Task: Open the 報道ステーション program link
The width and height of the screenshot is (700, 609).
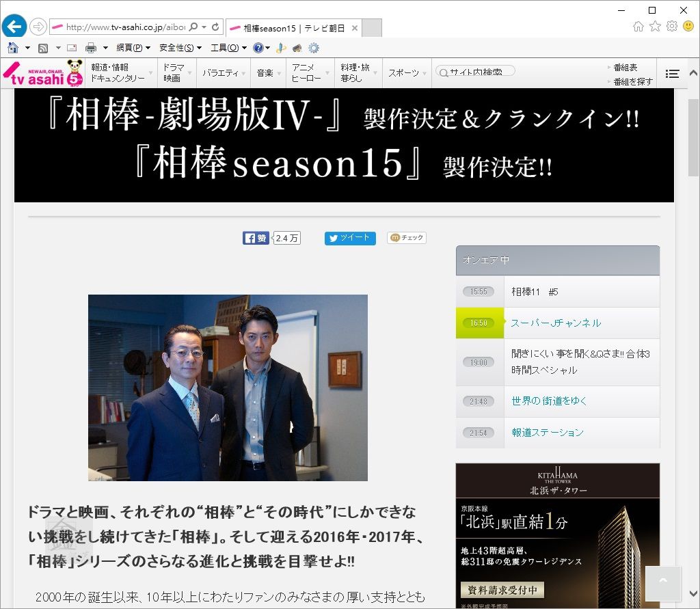Action: point(548,432)
